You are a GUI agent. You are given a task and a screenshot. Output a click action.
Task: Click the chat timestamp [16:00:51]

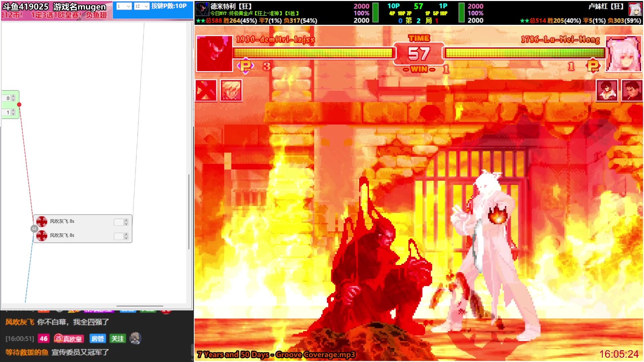20,339
